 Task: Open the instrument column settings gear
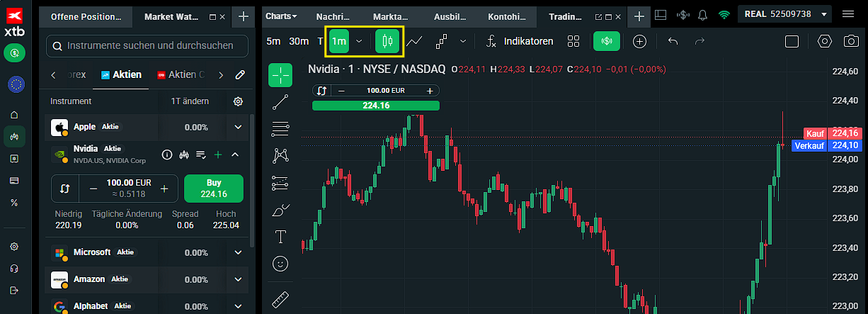point(238,101)
